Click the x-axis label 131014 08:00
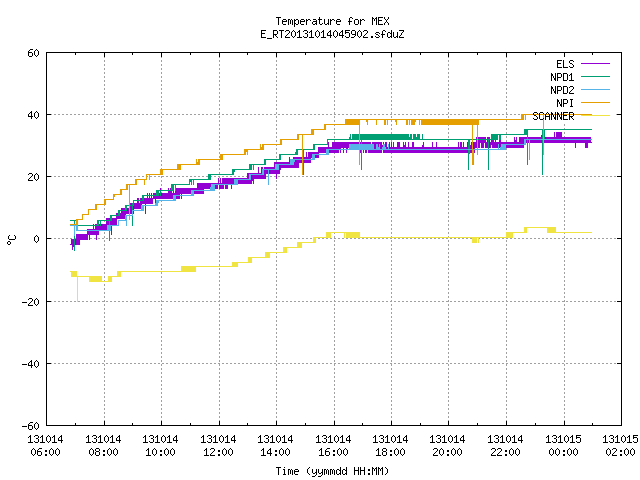The height and width of the screenshot is (480, 640). click(103, 446)
